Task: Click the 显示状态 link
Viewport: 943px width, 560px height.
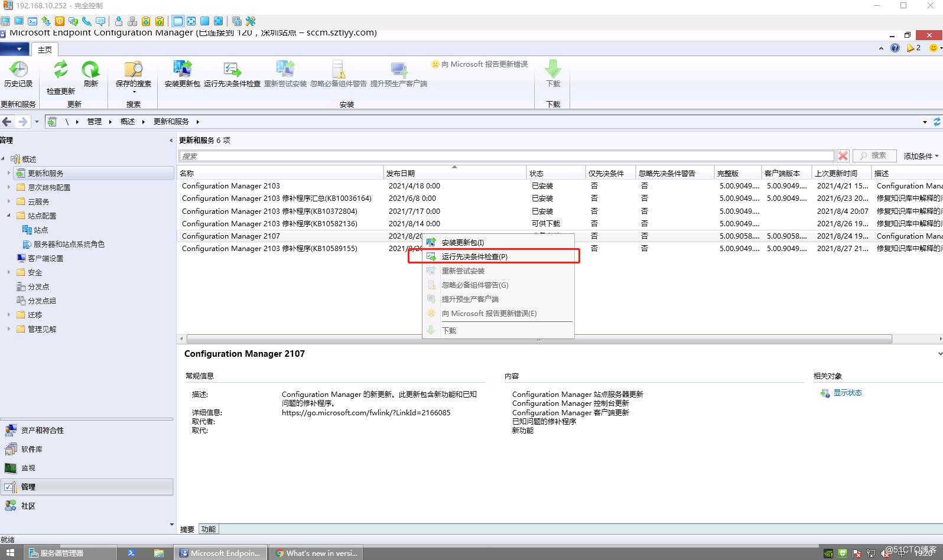Action: (x=847, y=393)
